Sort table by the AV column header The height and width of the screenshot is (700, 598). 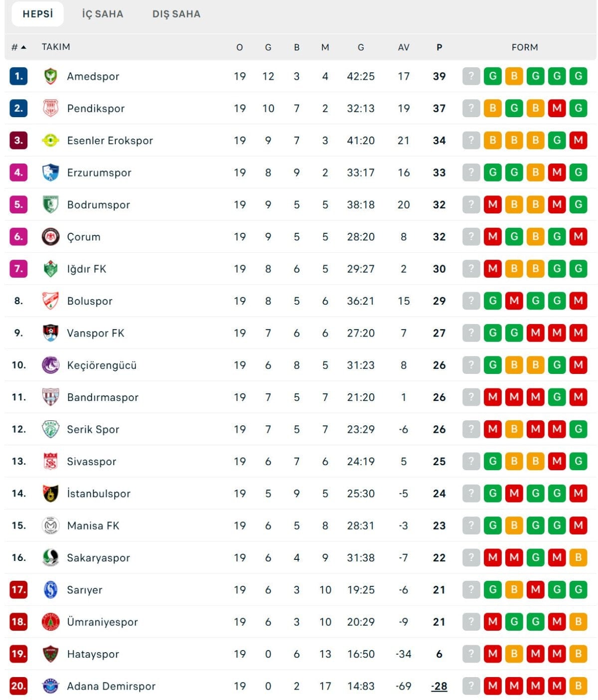(x=404, y=47)
